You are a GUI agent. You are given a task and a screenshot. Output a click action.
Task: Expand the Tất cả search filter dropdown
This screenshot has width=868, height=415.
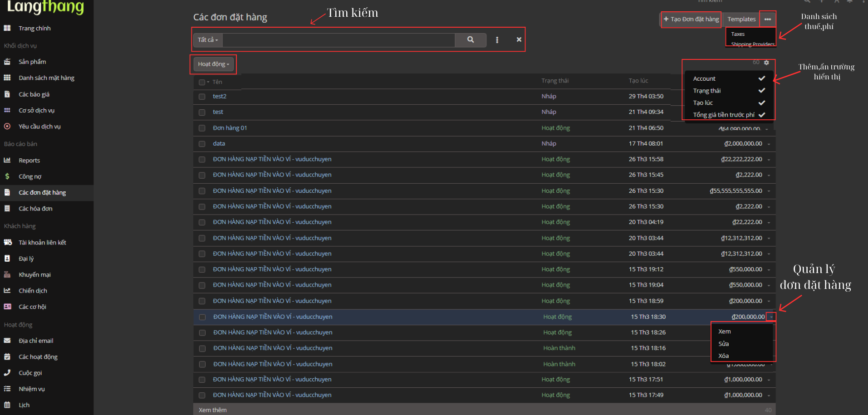(208, 40)
